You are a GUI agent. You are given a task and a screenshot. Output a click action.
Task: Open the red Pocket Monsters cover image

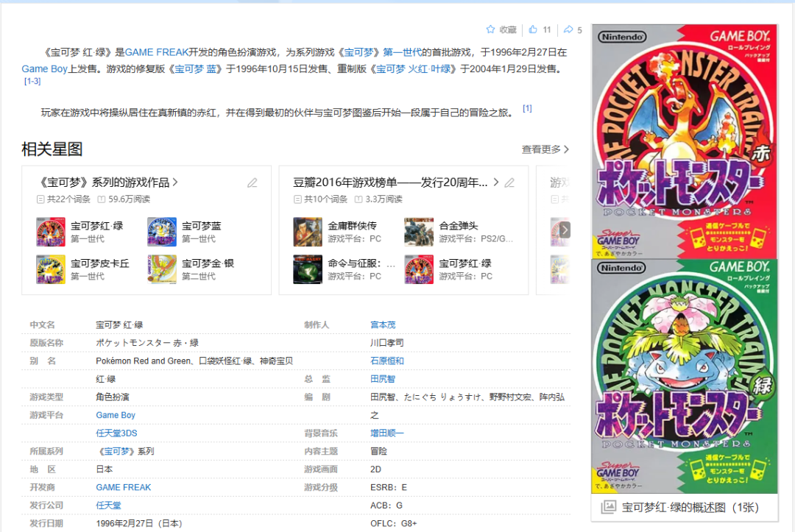pos(685,142)
